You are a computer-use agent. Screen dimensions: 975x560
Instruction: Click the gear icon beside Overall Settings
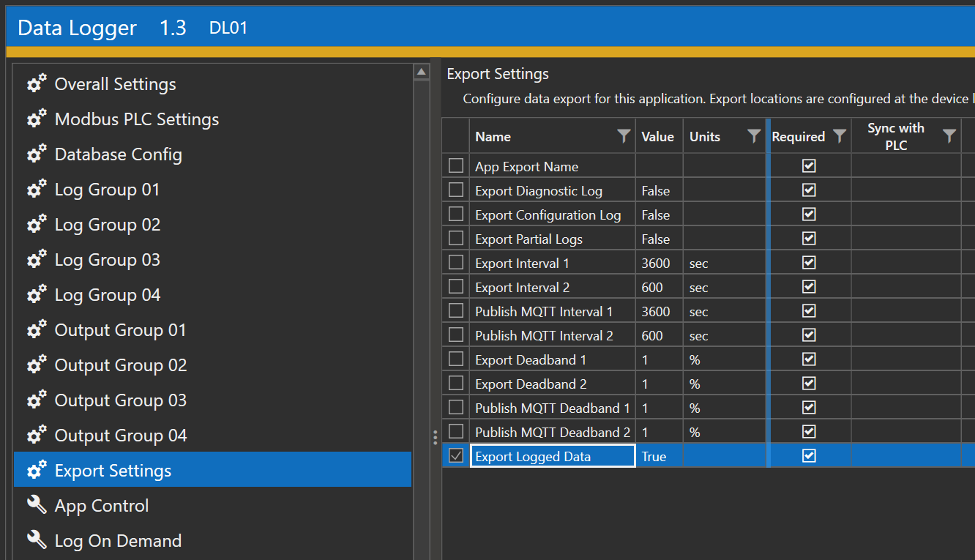click(37, 84)
